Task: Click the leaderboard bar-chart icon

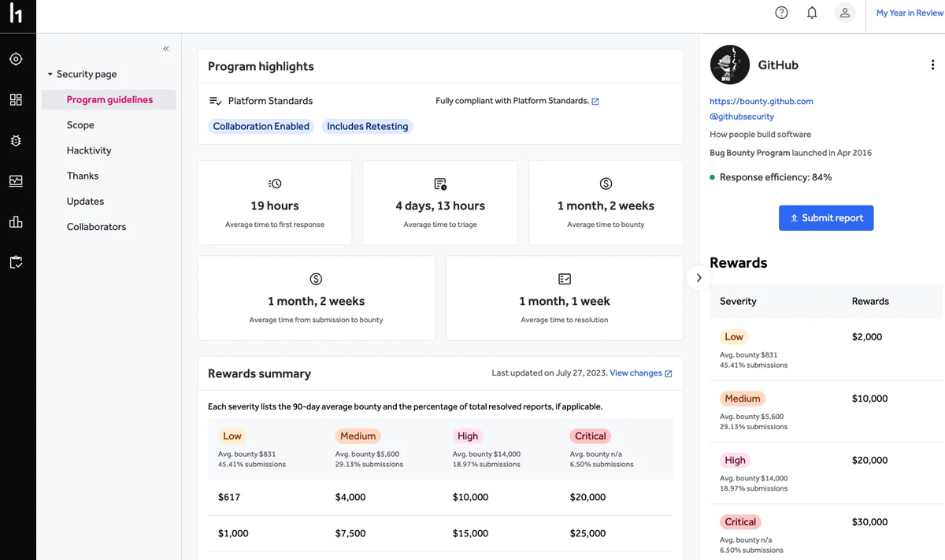Action: (x=17, y=222)
